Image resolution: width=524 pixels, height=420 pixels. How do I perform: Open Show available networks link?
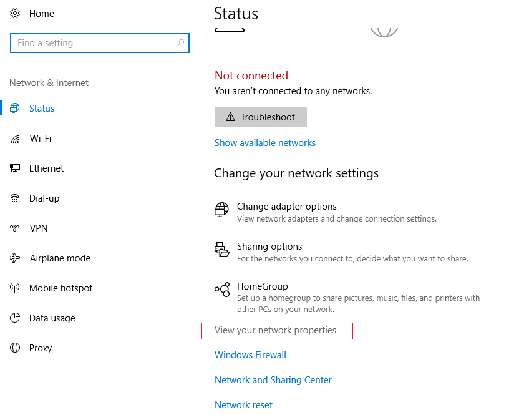[x=265, y=143]
